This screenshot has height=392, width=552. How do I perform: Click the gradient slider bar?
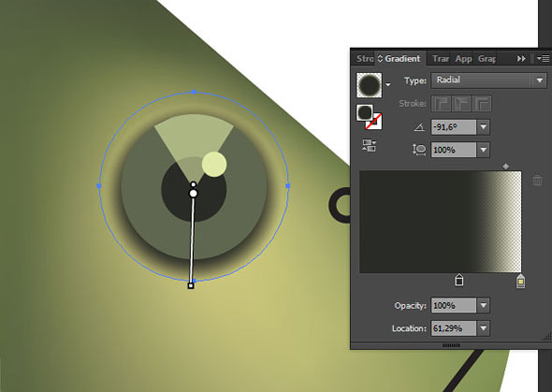440,222
